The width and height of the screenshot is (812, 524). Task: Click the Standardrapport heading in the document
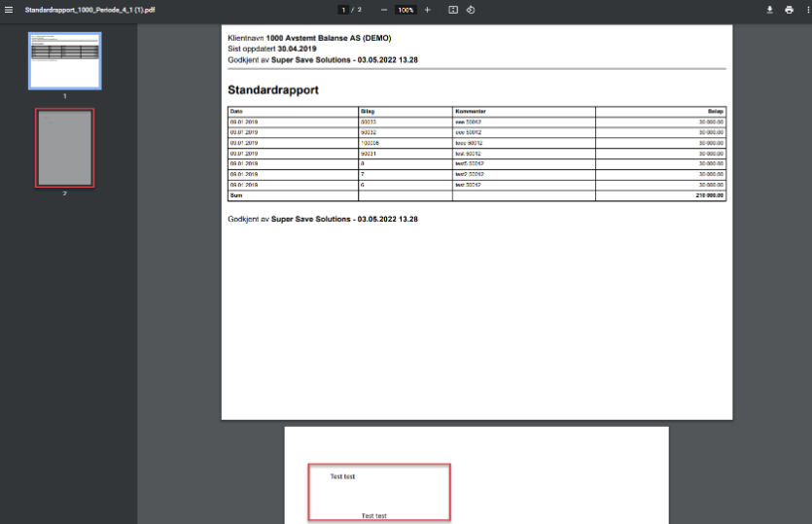pyautogui.click(x=273, y=90)
